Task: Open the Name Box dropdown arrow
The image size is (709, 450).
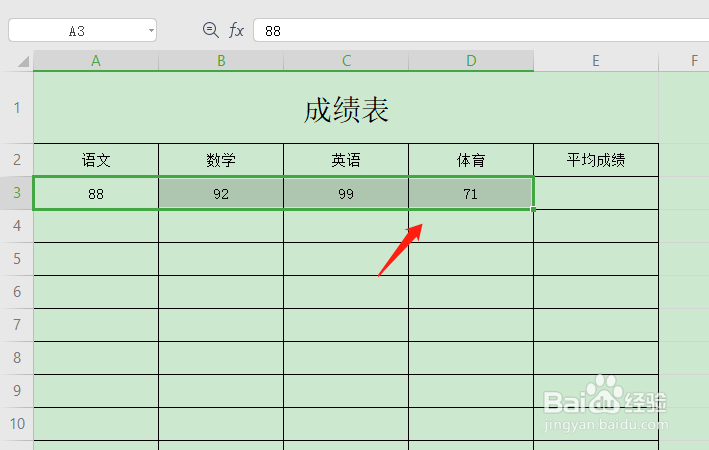Action: point(151,31)
